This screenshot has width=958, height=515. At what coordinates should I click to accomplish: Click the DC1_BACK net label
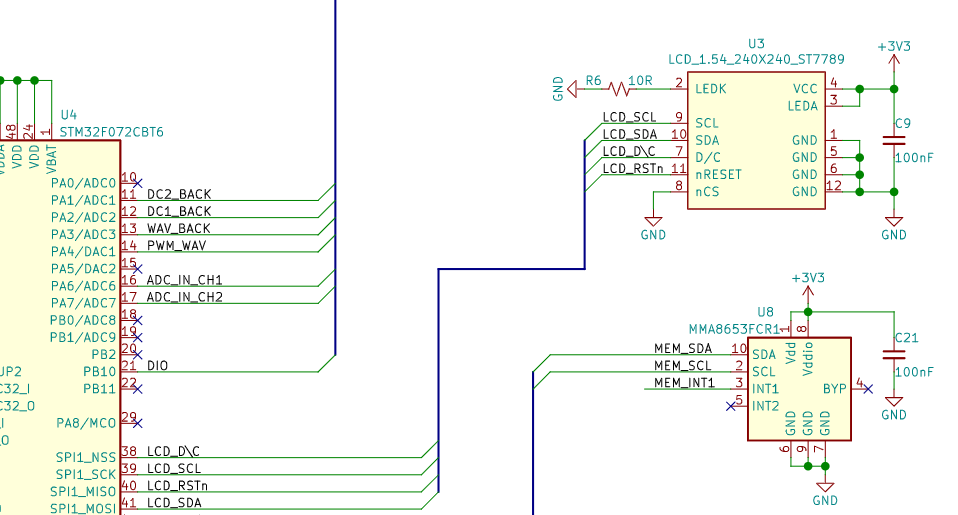179,211
